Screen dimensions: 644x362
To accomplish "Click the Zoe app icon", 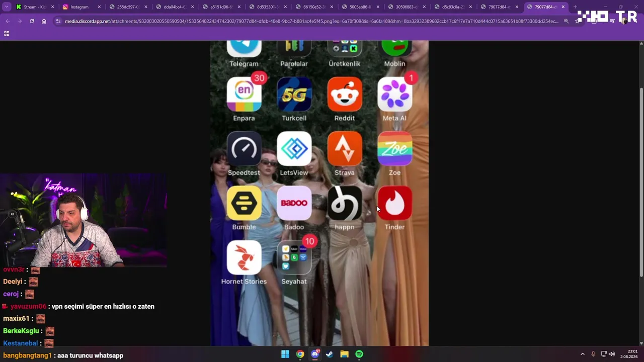I will (395, 149).
